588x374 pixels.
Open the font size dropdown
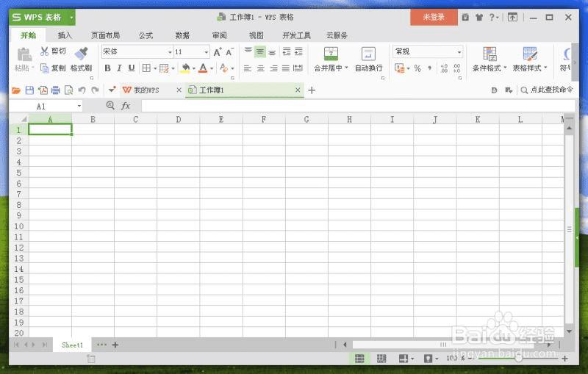206,51
